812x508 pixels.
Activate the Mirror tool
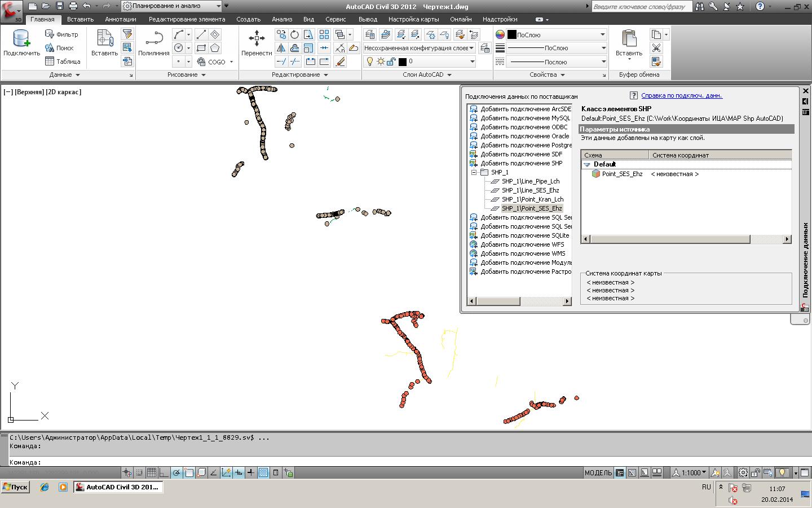pos(281,48)
